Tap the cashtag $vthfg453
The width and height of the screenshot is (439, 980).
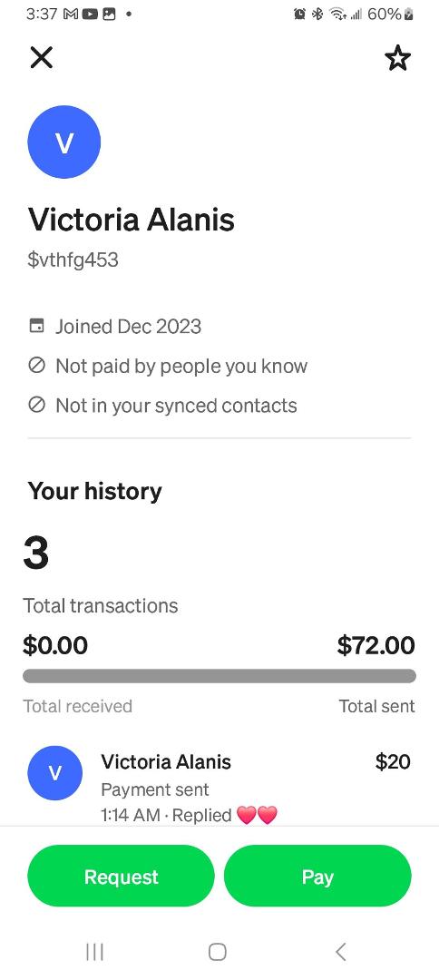(73, 260)
